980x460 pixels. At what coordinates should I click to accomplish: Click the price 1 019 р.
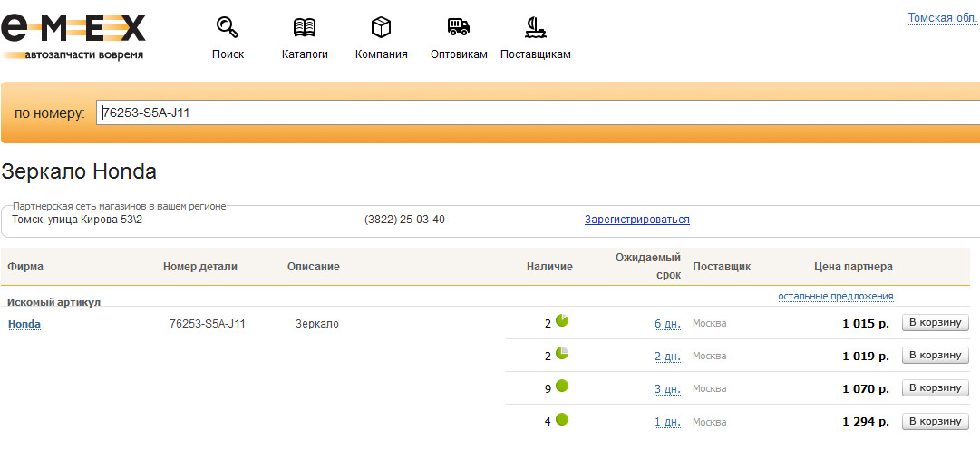click(866, 356)
